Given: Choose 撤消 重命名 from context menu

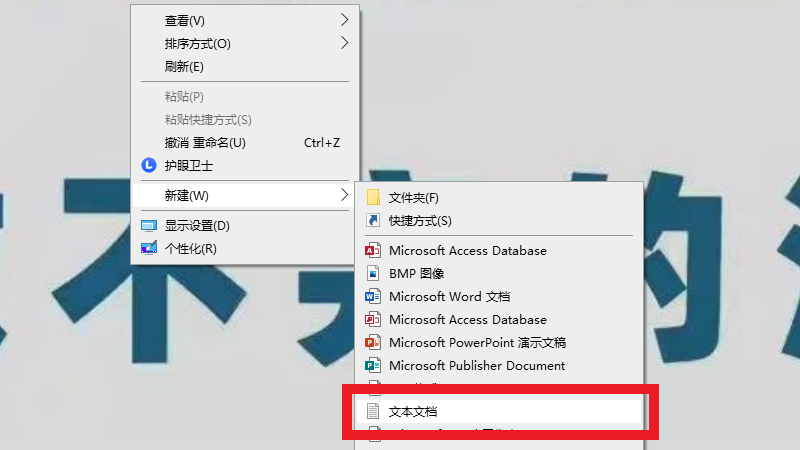Looking at the screenshot, I should coord(205,143).
